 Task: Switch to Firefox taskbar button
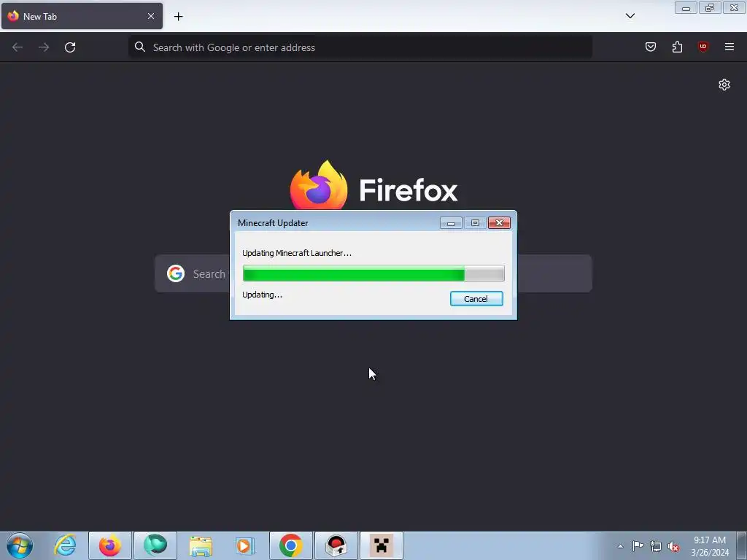110,545
